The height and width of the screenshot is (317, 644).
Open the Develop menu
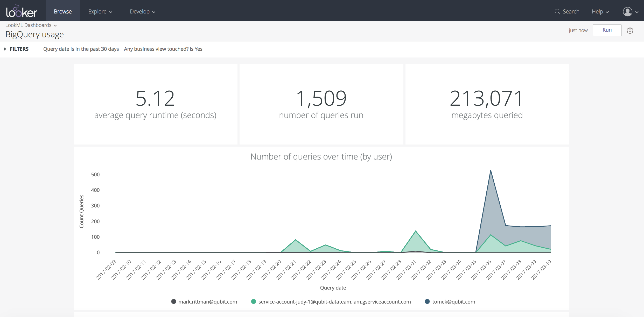[143, 12]
